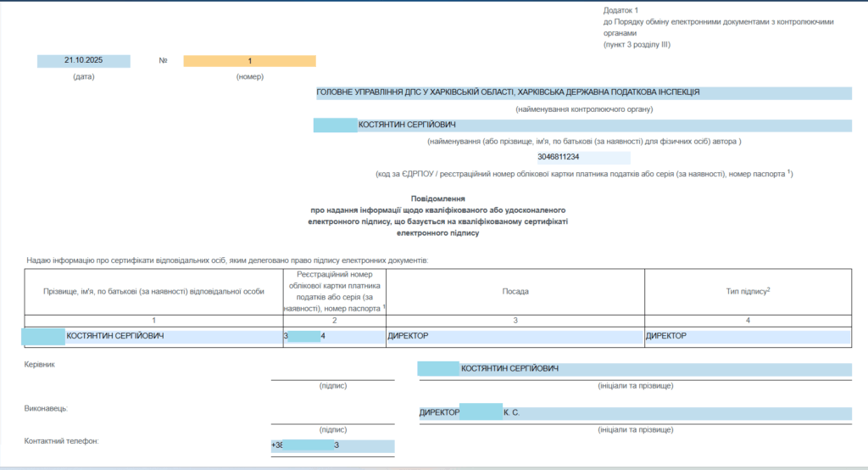Click the Виконавець initials and surname field

634,413
